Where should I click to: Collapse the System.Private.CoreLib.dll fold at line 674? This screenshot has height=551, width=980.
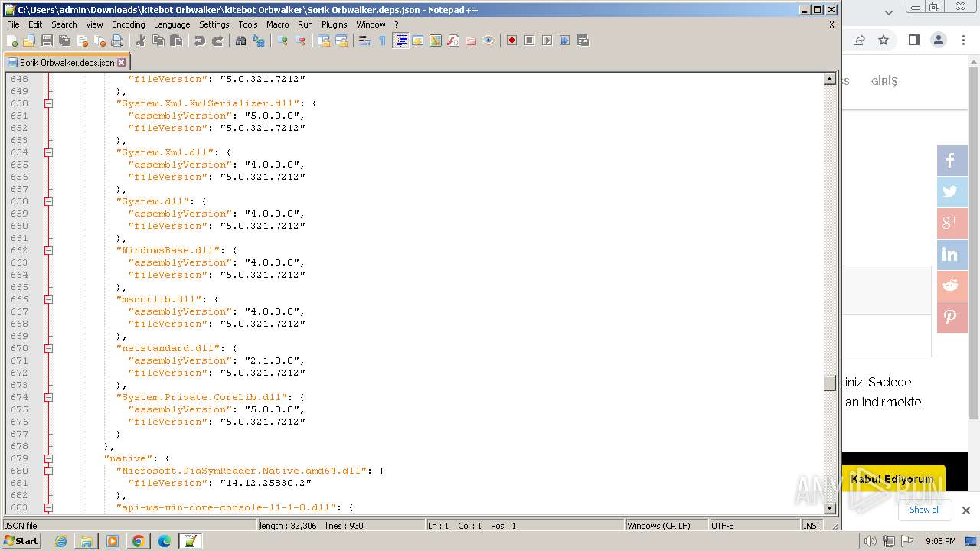pyautogui.click(x=48, y=397)
